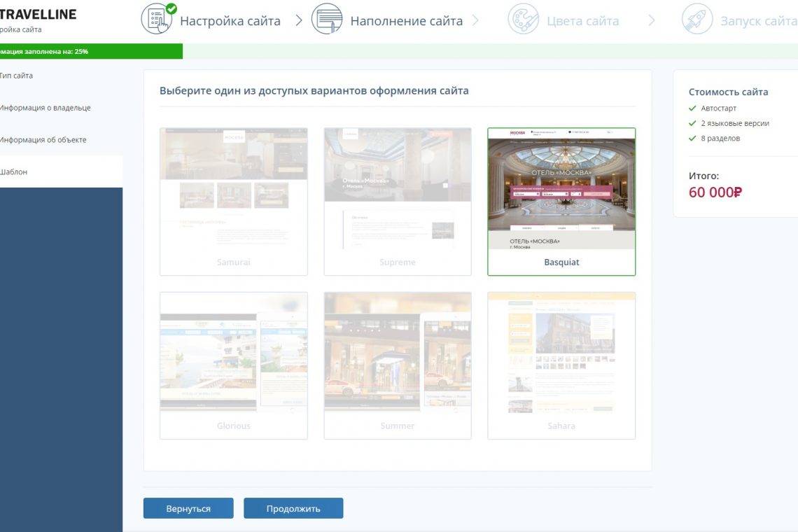The height and width of the screenshot is (532, 798).
Task: Go to 'Информация о владельце' sidebar section
Action: point(61,107)
